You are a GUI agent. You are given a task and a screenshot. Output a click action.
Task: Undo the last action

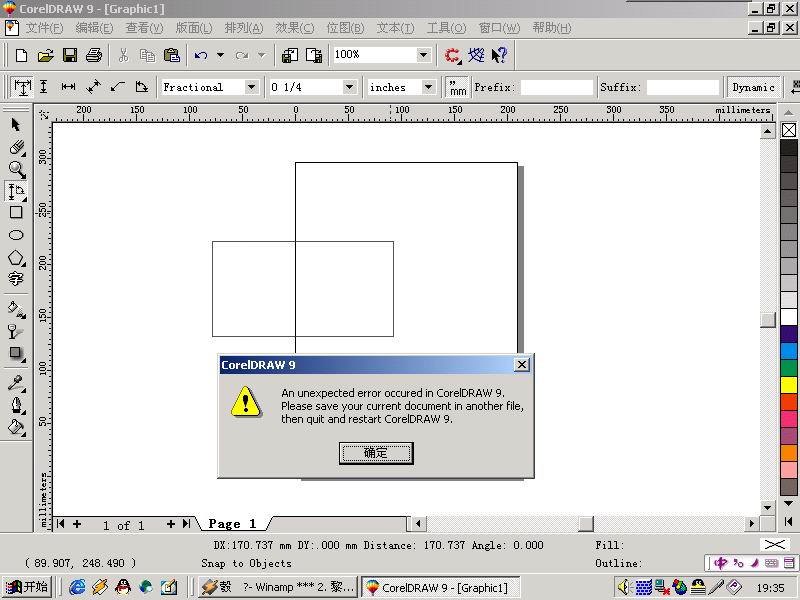click(201, 55)
